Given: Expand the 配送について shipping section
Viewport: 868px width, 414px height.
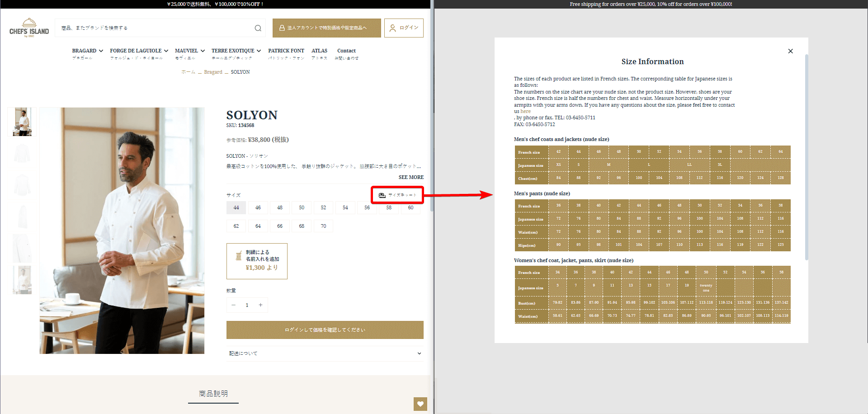Looking at the screenshot, I should point(325,353).
